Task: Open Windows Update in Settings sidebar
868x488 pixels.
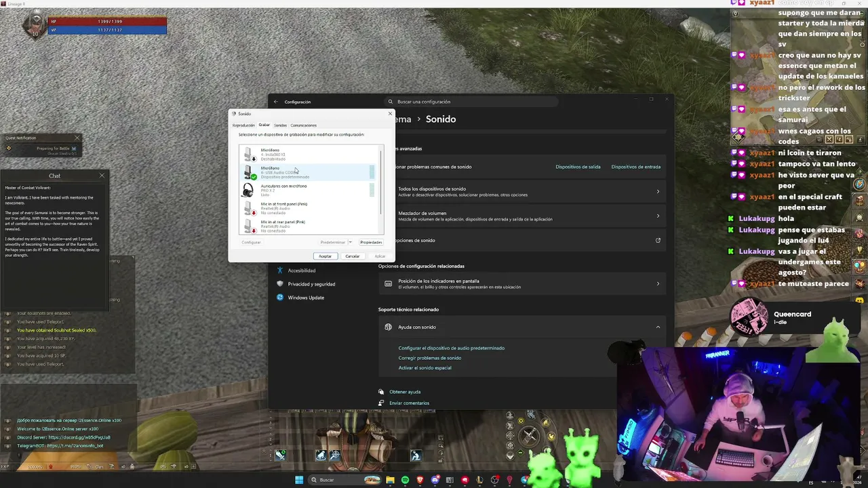Action: pyautogui.click(x=306, y=298)
